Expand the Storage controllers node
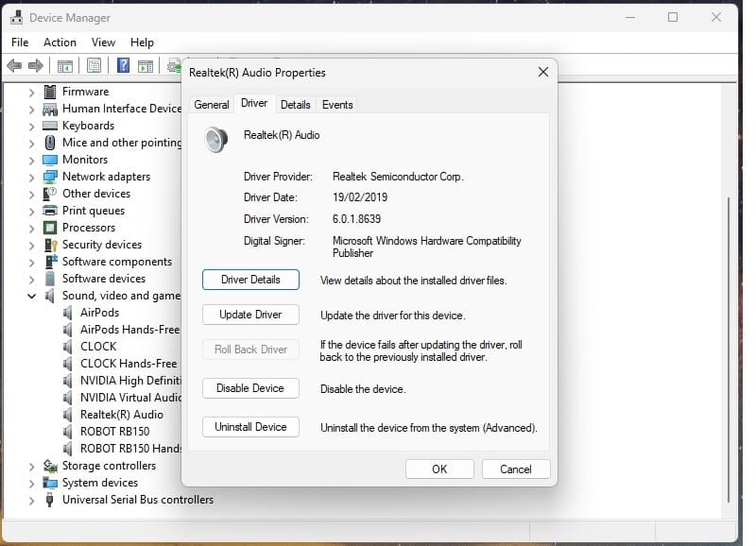The height and width of the screenshot is (546, 756). click(31, 467)
